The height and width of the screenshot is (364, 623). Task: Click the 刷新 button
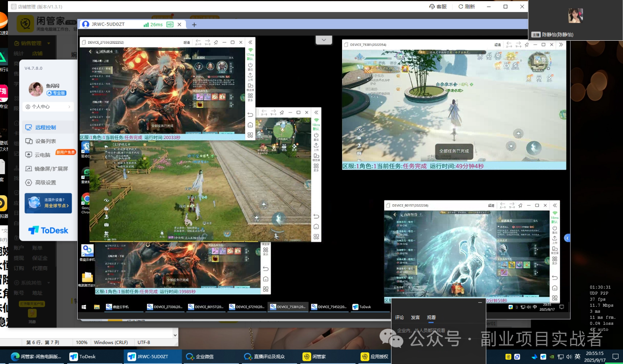(x=466, y=6)
